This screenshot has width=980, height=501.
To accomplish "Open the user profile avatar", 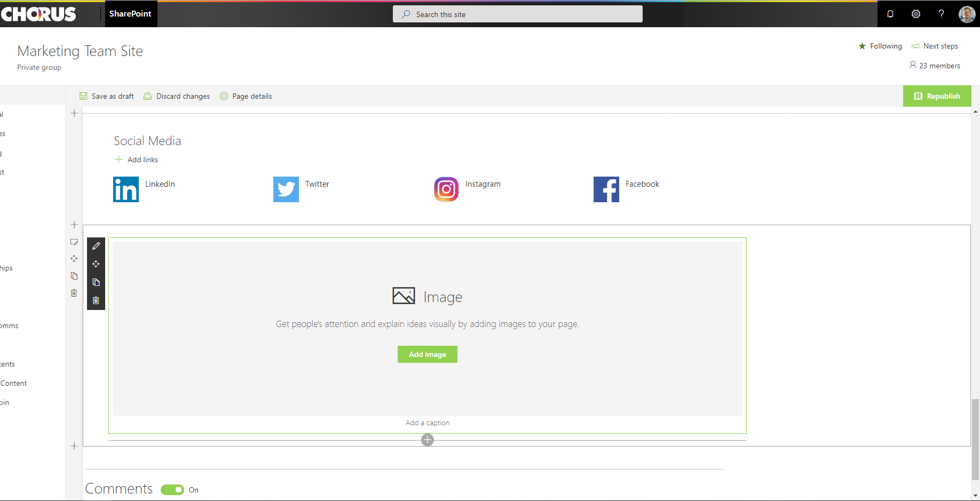I will click(x=967, y=14).
